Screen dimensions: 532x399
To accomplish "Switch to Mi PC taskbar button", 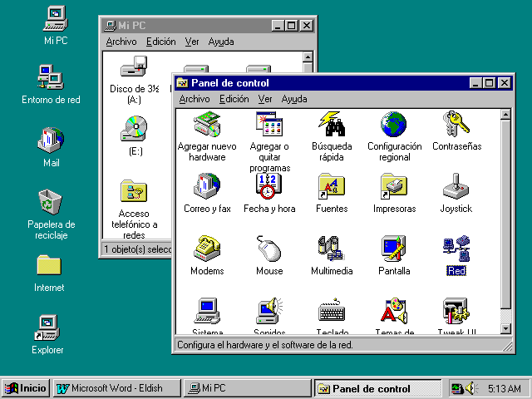I will tap(248, 388).
